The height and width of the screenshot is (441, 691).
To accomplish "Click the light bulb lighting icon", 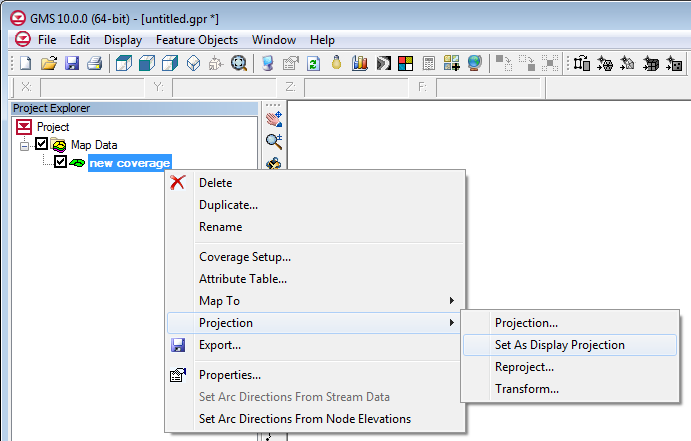I will [x=336, y=63].
